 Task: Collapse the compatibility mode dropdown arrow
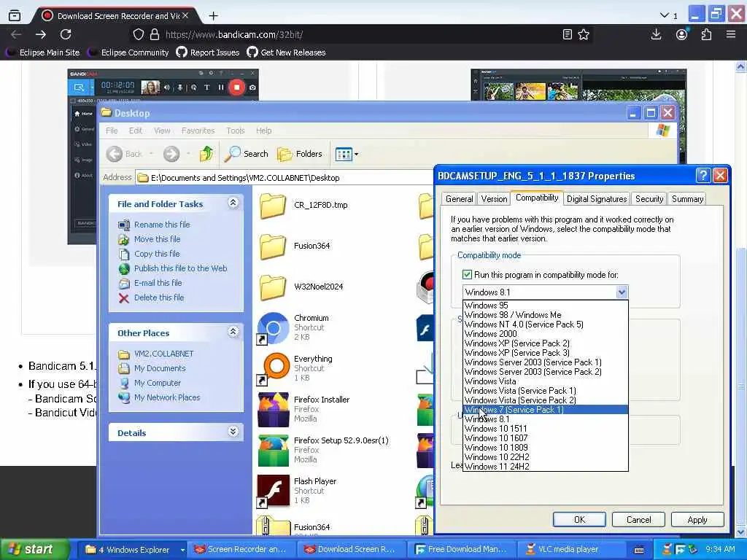click(622, 292)
